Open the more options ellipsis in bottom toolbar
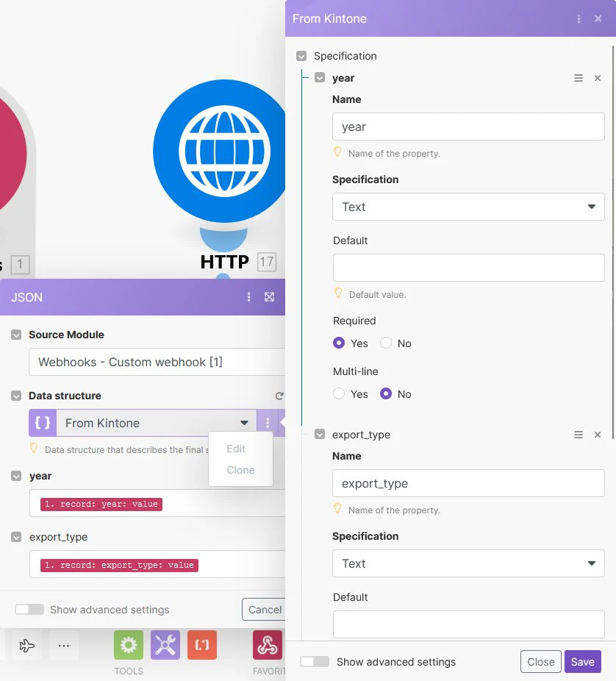 point(64,646)
